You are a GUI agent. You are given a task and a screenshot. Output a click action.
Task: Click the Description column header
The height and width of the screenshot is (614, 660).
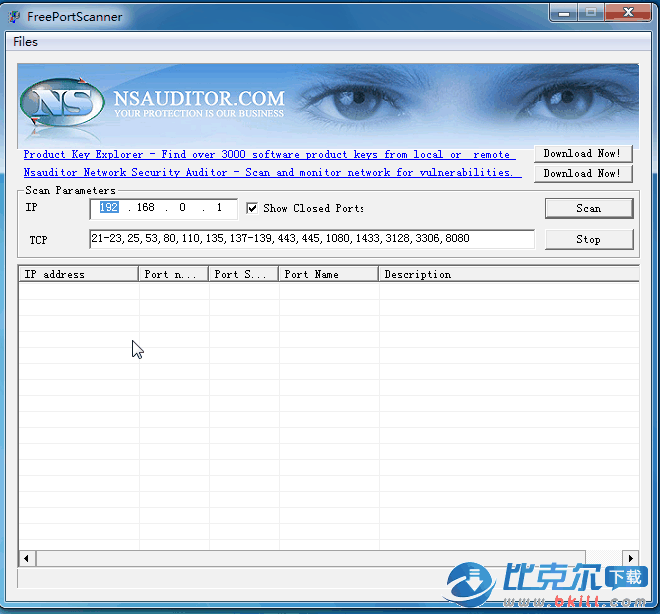[508, 274]
